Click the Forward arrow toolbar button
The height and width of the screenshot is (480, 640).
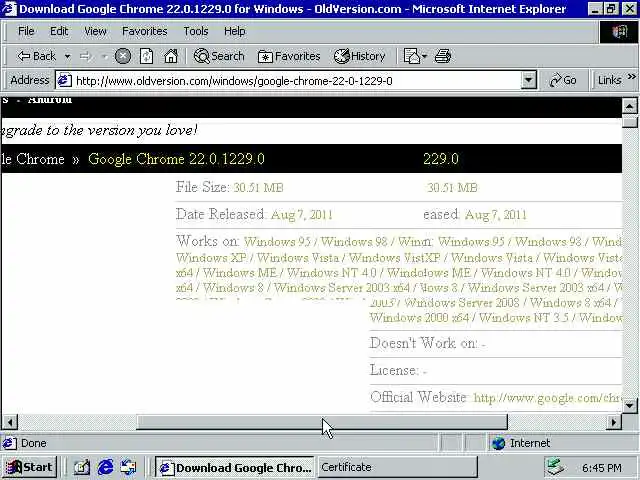point(85,56)
